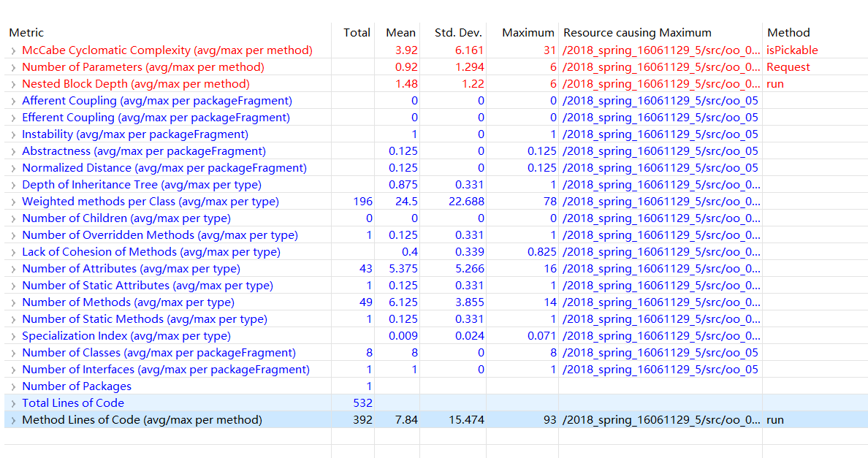Expand Total Lines of Code row
The height and width of the screenshot is (458, 868).
(x=13, y=404)
